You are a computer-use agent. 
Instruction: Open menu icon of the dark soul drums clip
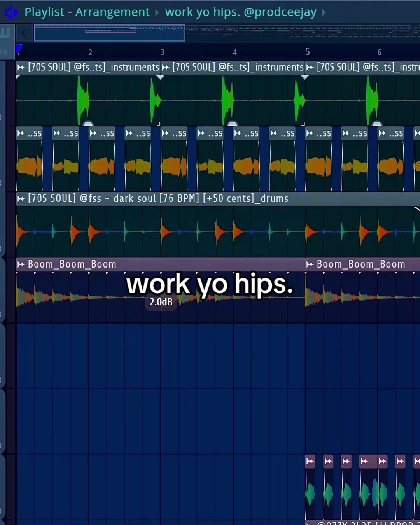click(x=21, y=199)
